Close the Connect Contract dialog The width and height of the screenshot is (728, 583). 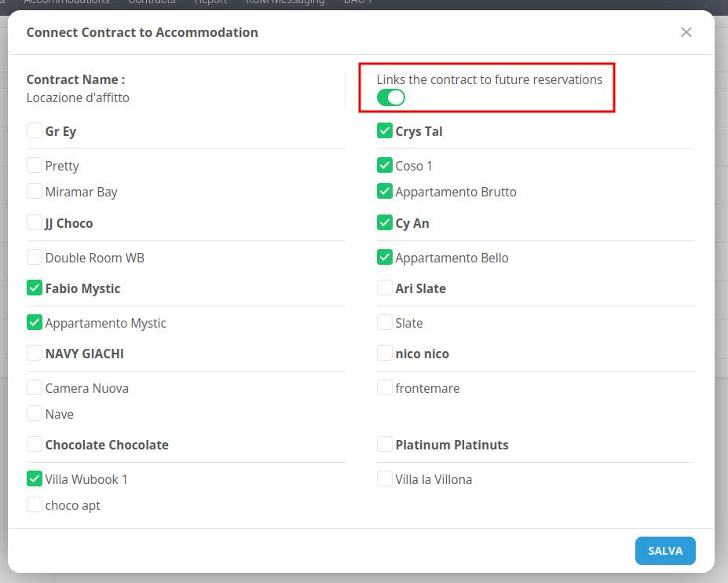tap(686, 32)
